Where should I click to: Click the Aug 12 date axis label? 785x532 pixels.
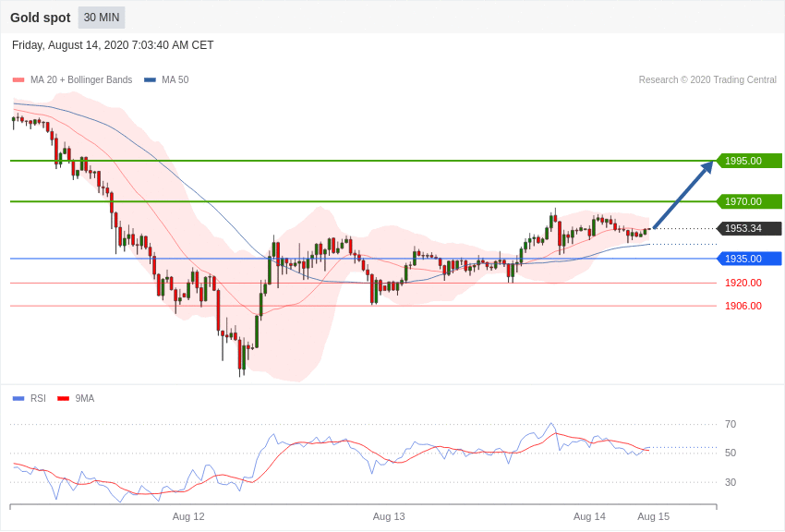pyautogui.click(x=188, y=516)
